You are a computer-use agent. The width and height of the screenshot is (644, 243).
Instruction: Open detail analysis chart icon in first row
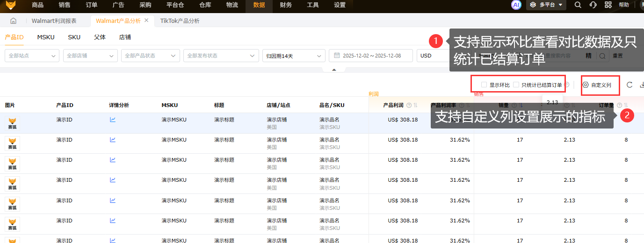pyautogui.click(x=113, y=120)
